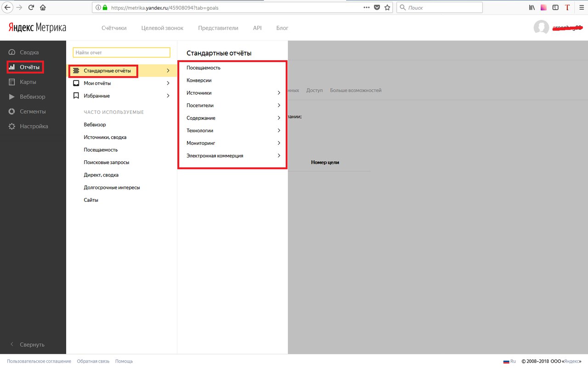Screen dimensions: 588x368
Task: Open the user avatar profile
Action: point(541,28)
